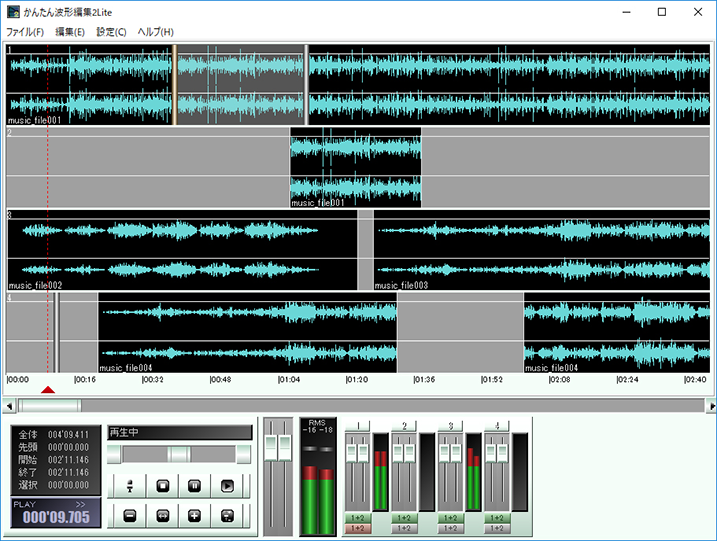Screen dimensions: 717x541
Task: Click the PLAY 000'09.705 time display
Action: 56,513
